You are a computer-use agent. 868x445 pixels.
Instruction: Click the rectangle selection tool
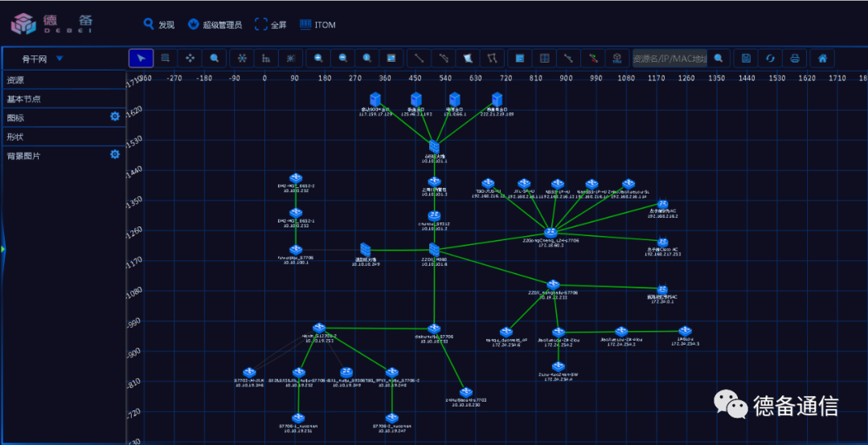pyautogui.click(x=166, y=58)
